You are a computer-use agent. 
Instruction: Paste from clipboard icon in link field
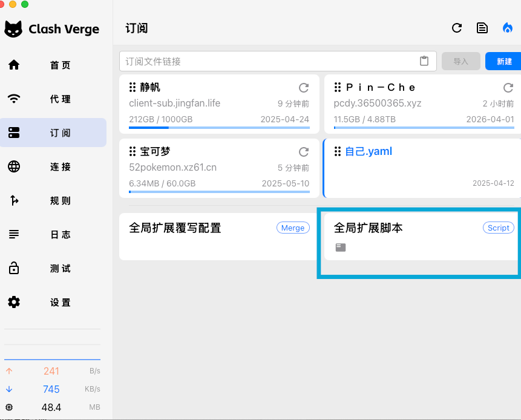tap(424, 61)
